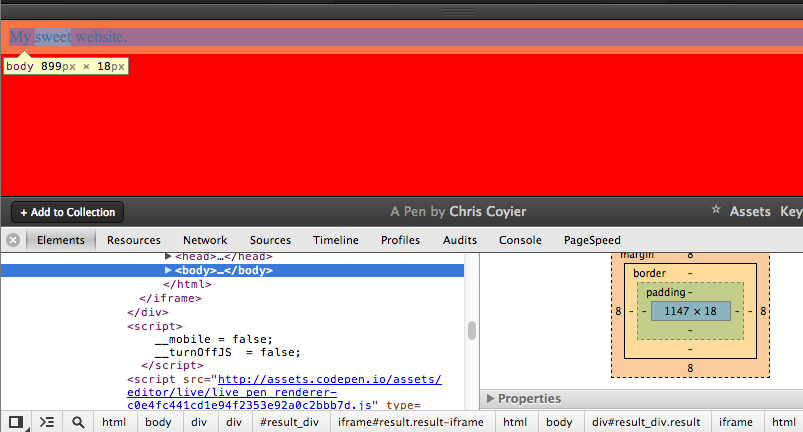803x432 pixels.
Task: Open the Audits tab
Action: [459, 240]
